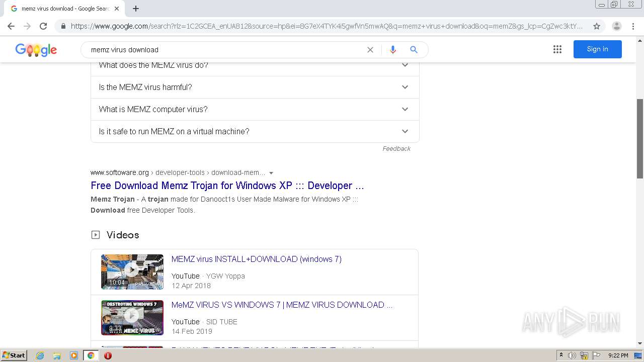Open network tray icon
The width and height of the screenshot is (644, 362).
tap(584, 355)
